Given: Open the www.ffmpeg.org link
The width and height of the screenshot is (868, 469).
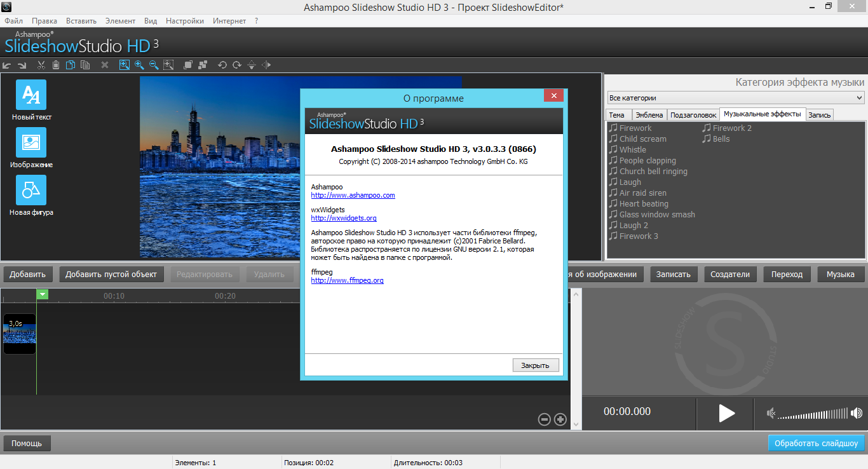Looking at the screenshot, I should [x=347, y=280].
